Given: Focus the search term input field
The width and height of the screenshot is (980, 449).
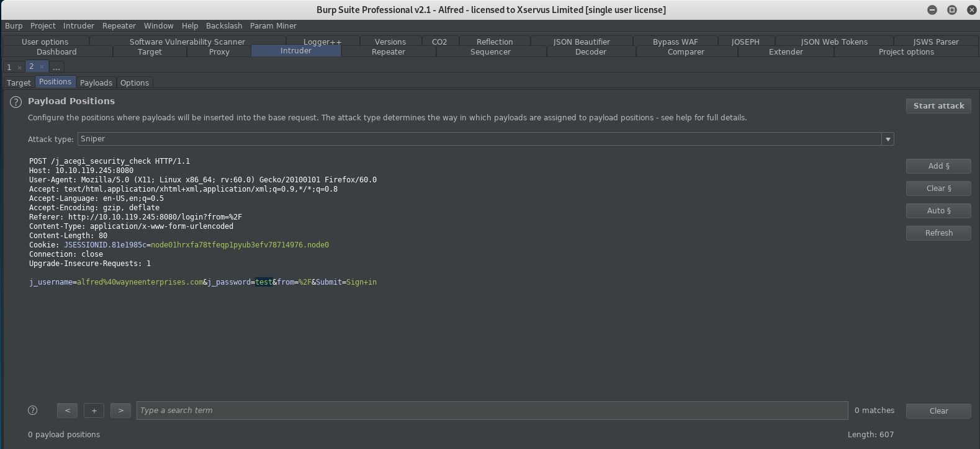Looking at the screenshot, I should click(492, 411).
